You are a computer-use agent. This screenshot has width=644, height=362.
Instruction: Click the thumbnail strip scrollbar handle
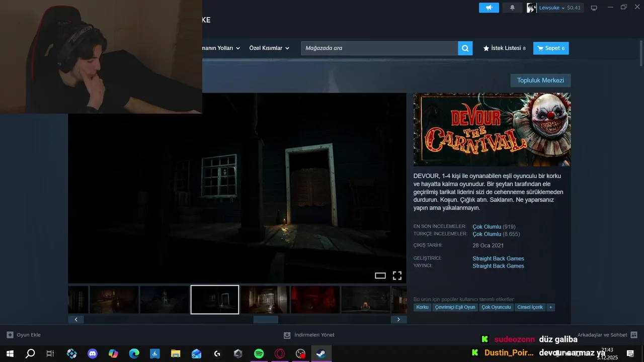coord(266,319)
